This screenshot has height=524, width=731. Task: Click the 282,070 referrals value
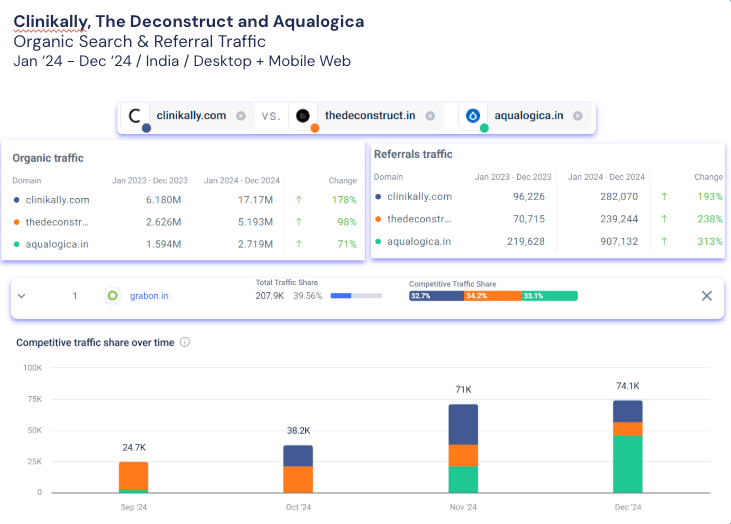pos(619,197)
